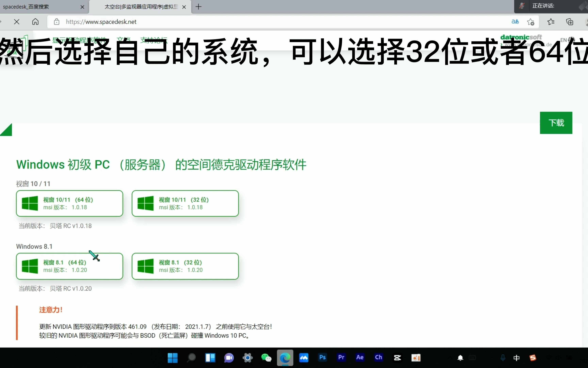
Task: Switch to the 太空台|多监视器应用程序 tab
Action: point(140,7)
